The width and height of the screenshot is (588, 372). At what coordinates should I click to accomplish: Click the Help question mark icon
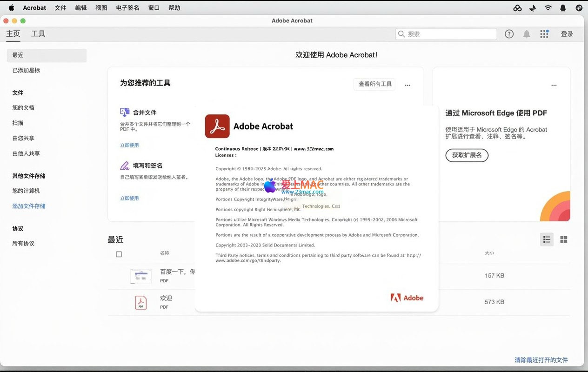(509, 34)
